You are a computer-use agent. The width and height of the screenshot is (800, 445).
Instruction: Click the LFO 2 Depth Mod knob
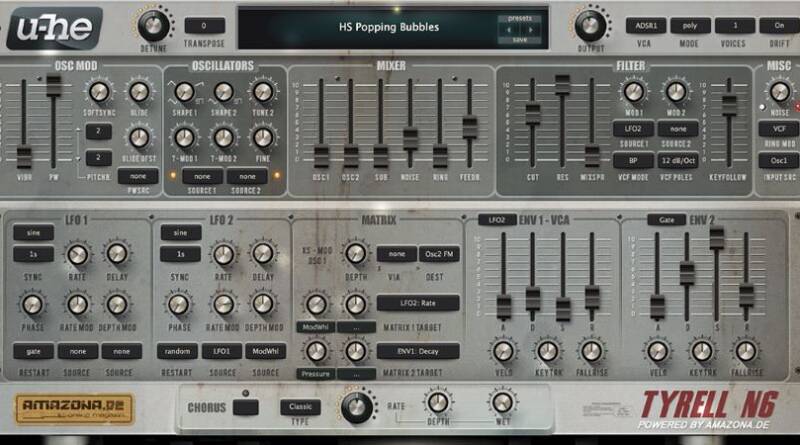click(x=263, y=304)
